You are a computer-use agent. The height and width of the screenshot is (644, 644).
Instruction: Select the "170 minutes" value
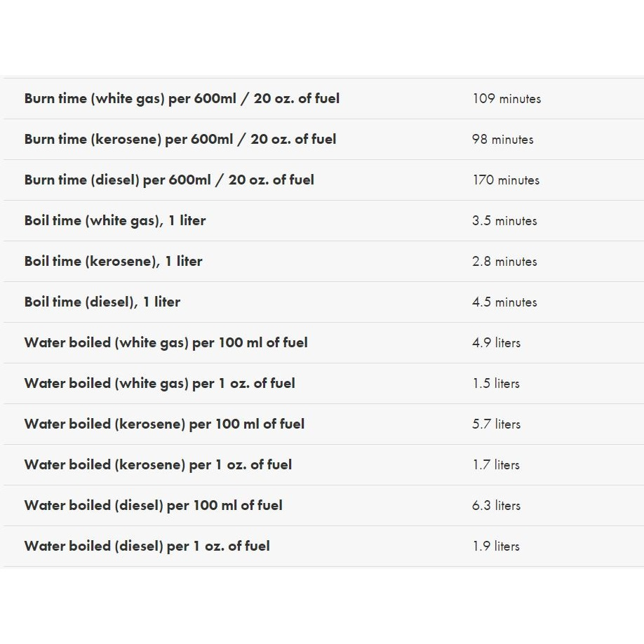tap(506, 180)
